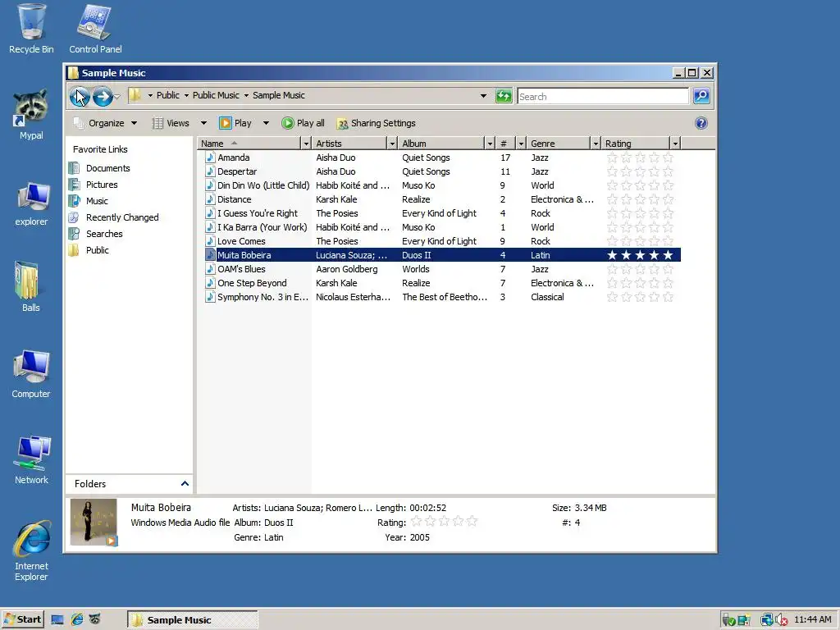This screenshot has width=840, height=630.
Task: Select the One Step Beyond file
Action: pyautogui.click(x=252, y=283)
